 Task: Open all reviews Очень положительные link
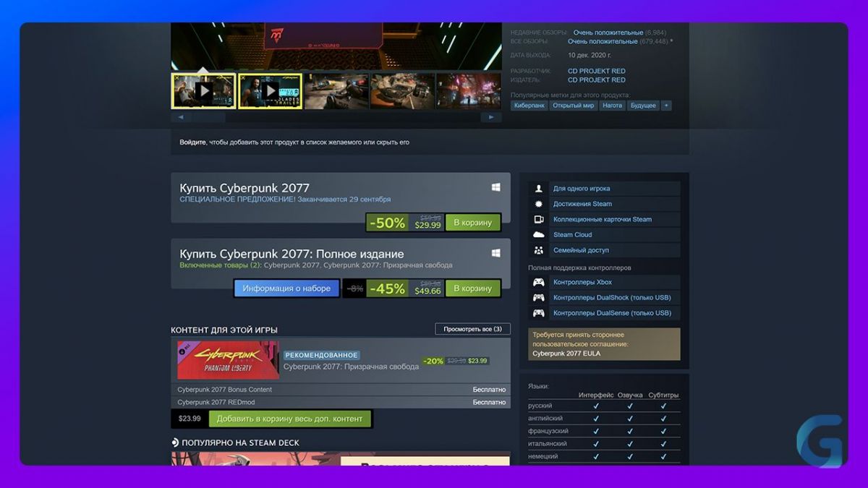pyautogui.click(x=603, y=41)
